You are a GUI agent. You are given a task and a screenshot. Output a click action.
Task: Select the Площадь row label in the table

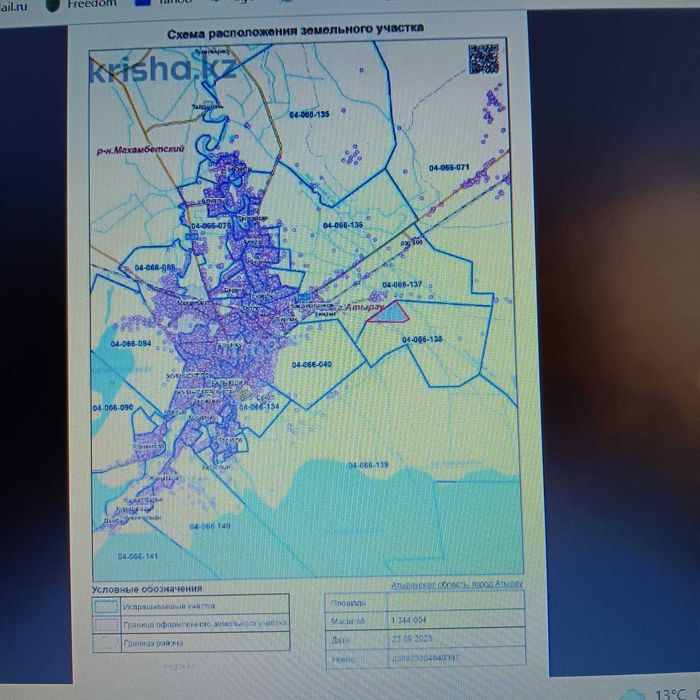coord(348,603)
